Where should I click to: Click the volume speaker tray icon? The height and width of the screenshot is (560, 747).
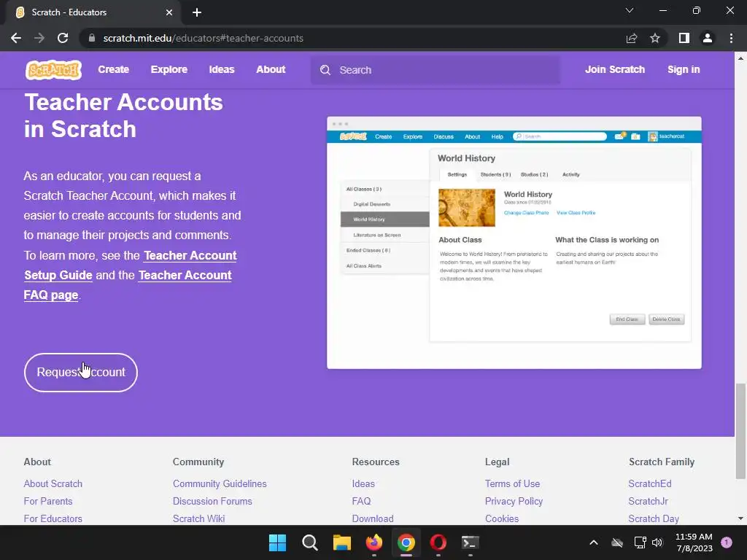coord(657,542)
